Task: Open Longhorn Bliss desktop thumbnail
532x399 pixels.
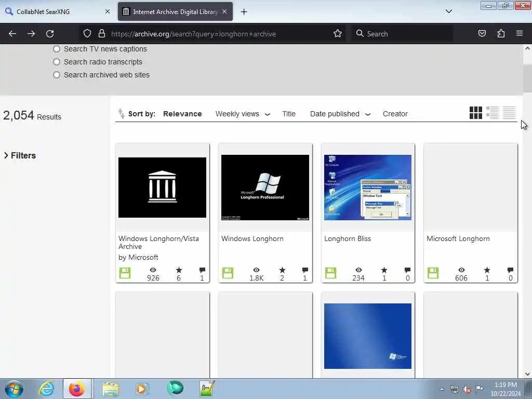Action: click(x=368, y=187)
